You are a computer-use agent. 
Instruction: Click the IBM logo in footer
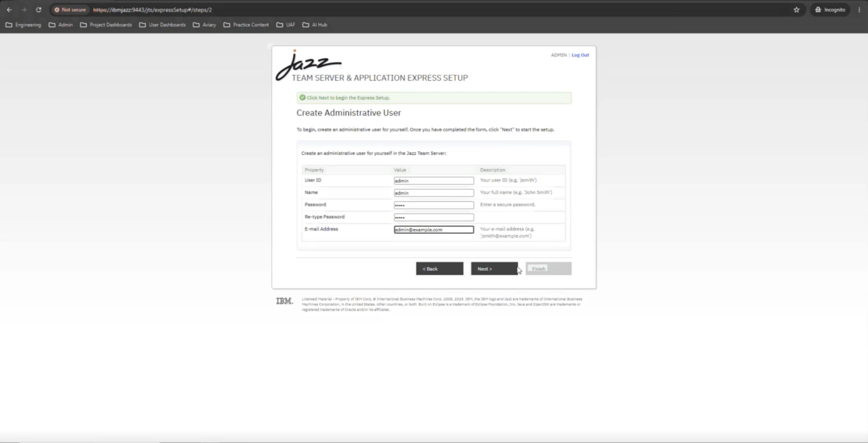284,301
